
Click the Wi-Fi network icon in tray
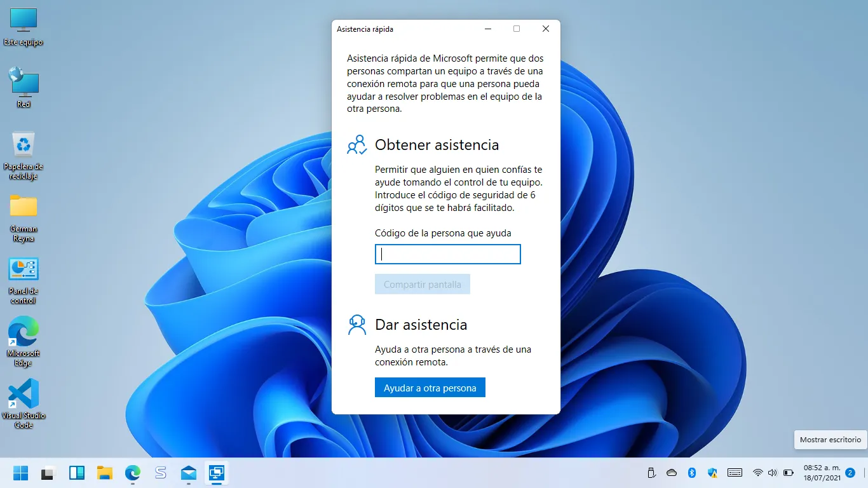coord(757,473)
